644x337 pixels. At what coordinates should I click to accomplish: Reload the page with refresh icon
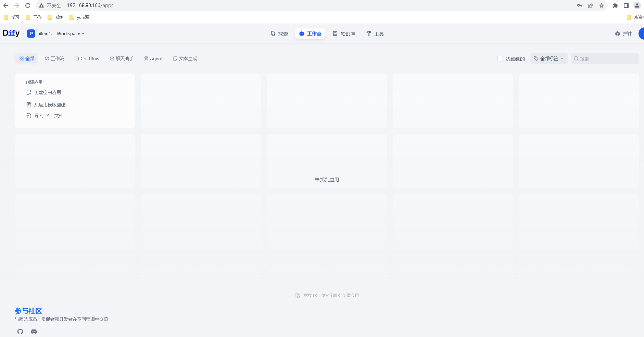point(28,5)
